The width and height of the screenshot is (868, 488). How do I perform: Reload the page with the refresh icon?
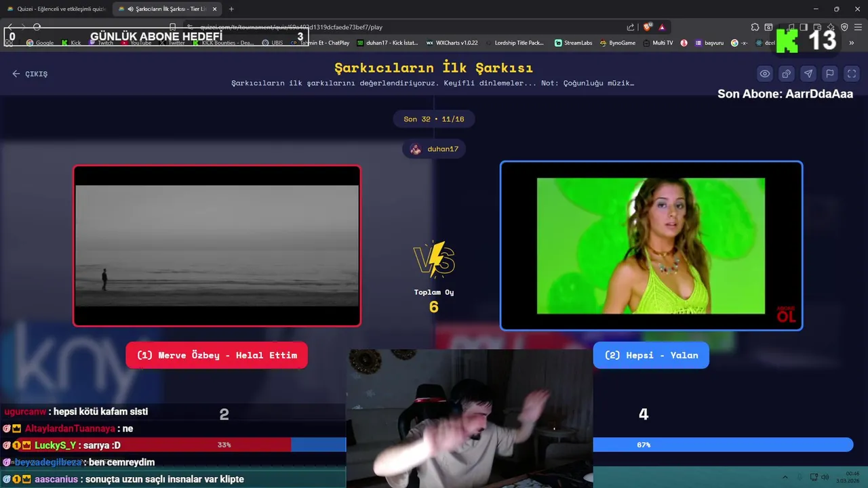(x=37, y=27)
